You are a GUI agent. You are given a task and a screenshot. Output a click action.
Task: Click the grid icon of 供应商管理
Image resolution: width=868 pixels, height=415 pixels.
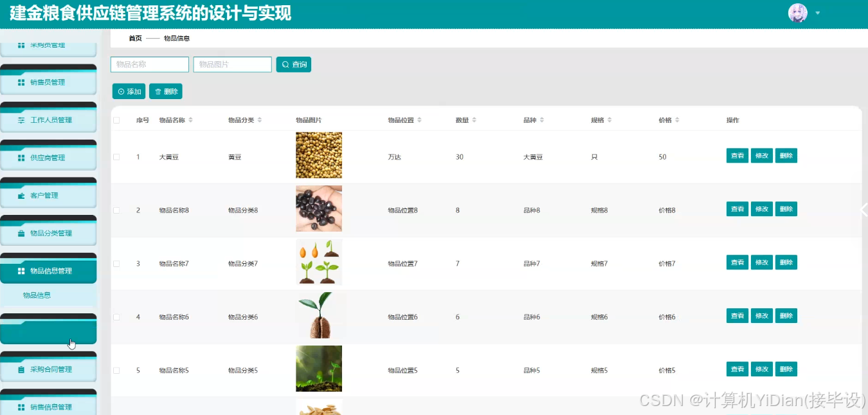21,158
